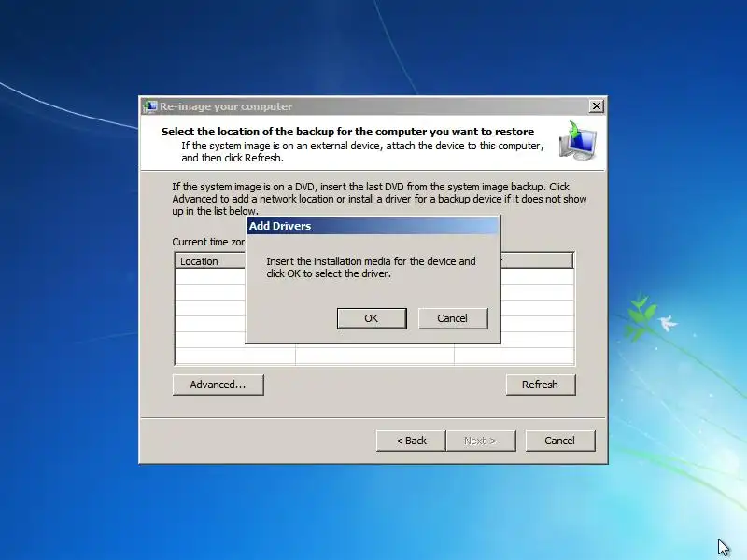Click the 'Re-image your computer' window title
The image size is (747, 560).
[226, 106]
